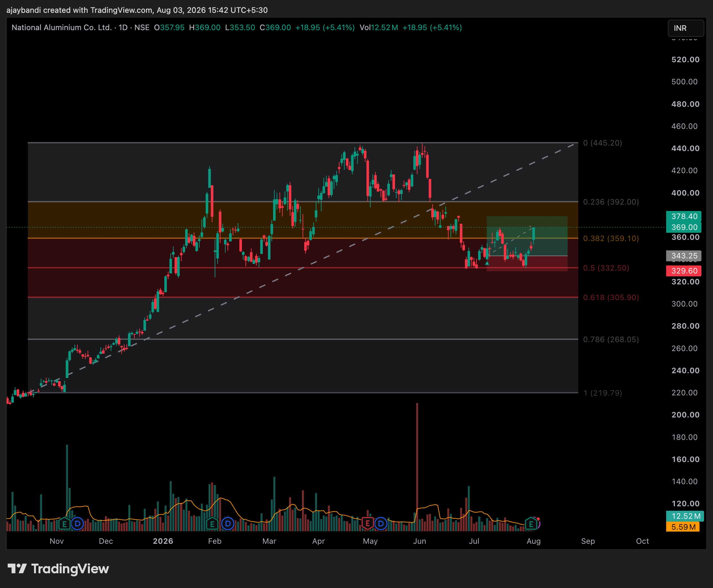The image size is (713, 588).
Task: Click the red May earnings E marker
Action: 367,524
